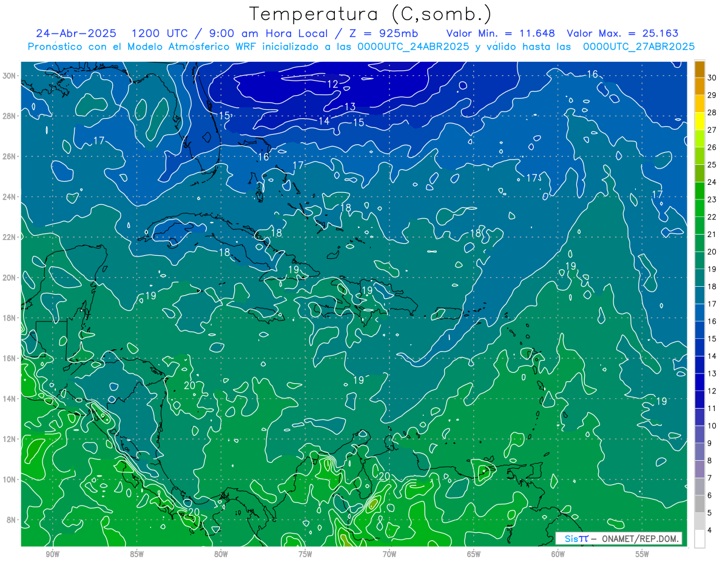Click the dark blue legend swatch between 12 and 13

coord(699,383)
